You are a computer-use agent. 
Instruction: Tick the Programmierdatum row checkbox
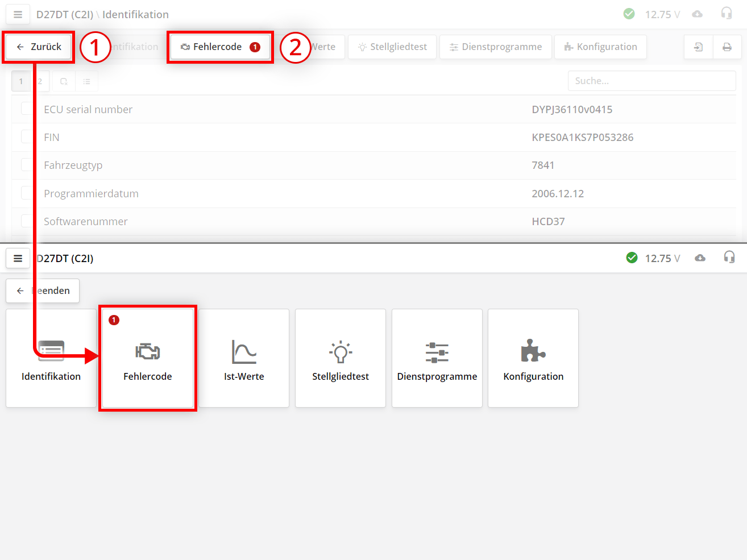click(x=27, y=193)
